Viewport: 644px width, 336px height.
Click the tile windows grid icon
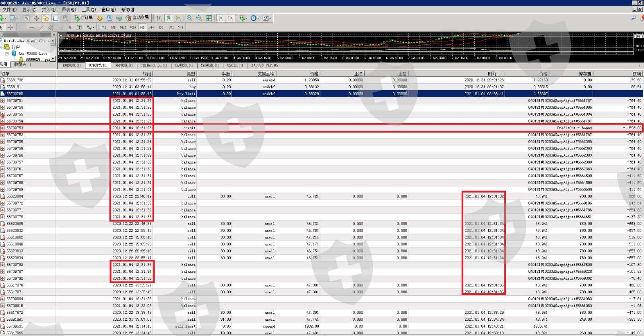click(208, 18)
